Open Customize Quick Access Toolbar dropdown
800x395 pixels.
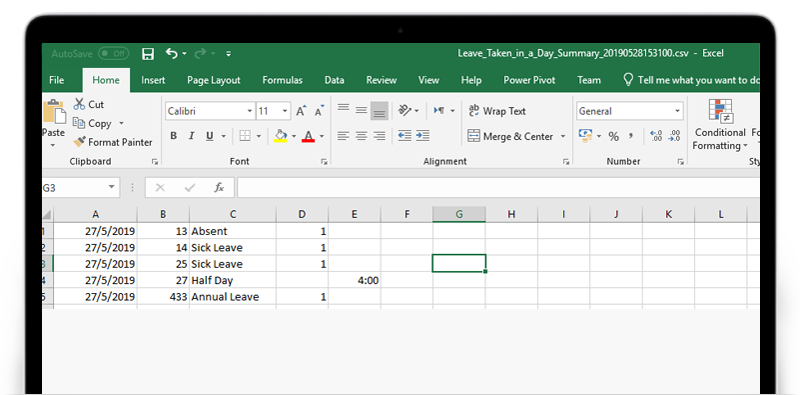point(229,54)
